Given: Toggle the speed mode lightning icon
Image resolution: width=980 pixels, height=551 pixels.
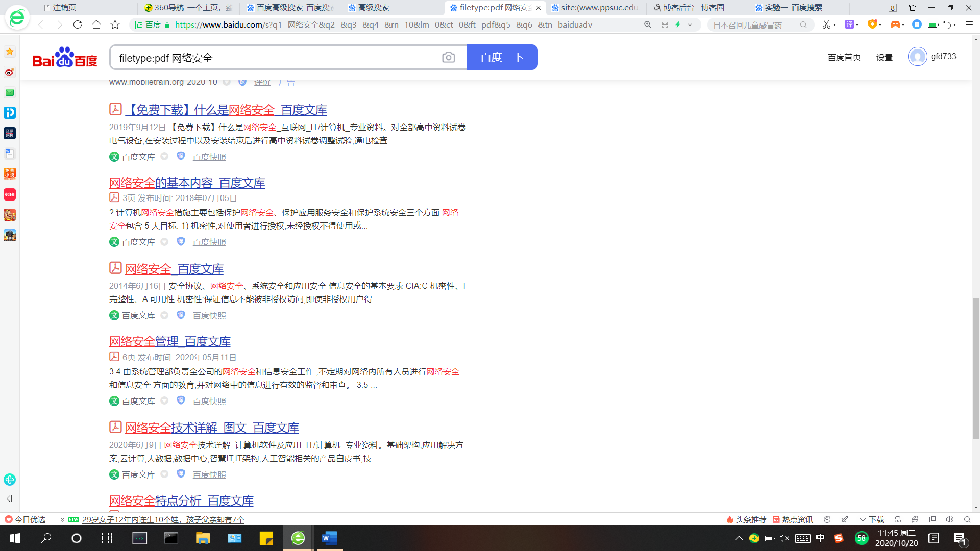Looking at the screenshot, I should (x=678, y=24).
